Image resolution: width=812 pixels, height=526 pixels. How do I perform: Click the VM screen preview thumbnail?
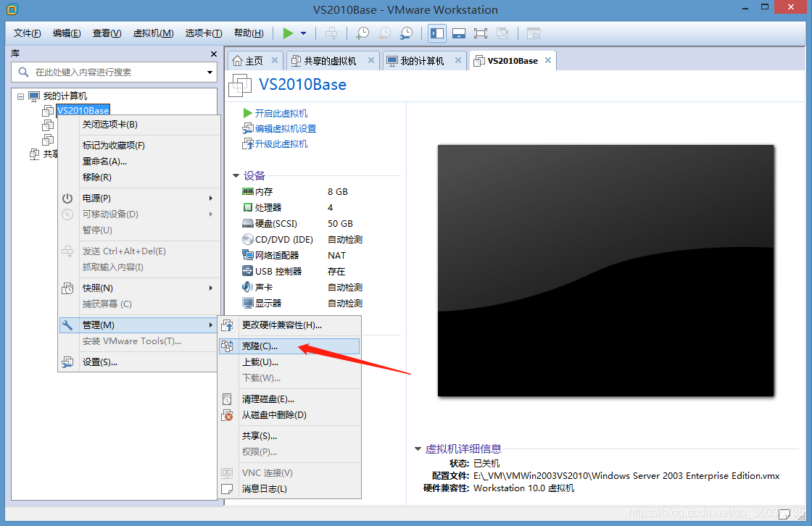[x=606, y=271]
